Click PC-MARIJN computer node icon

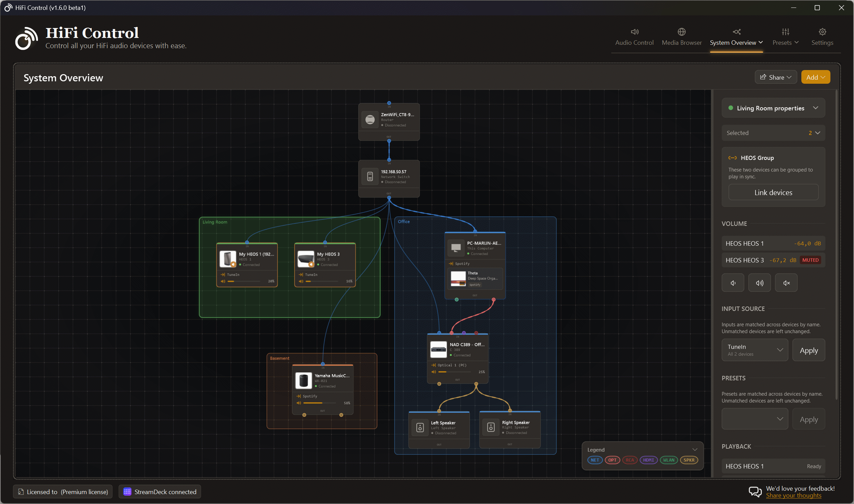coord(456,248)
